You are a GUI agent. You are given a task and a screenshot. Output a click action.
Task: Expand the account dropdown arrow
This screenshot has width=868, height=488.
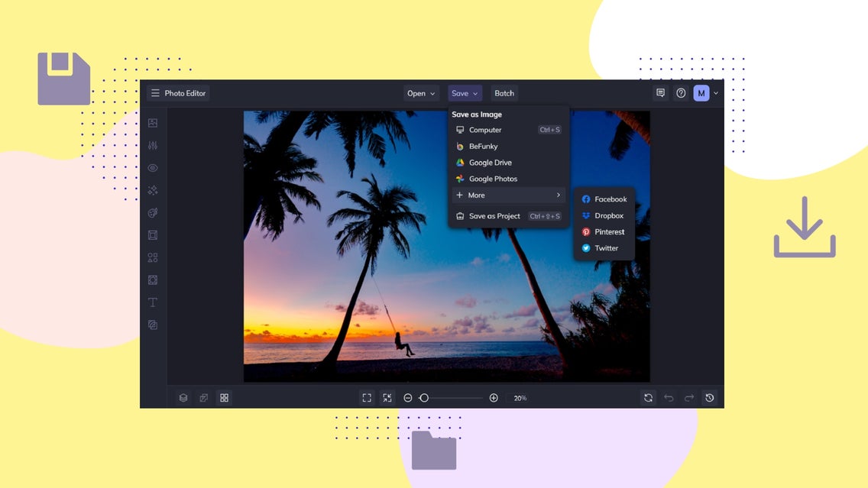(x=716, y=93)
